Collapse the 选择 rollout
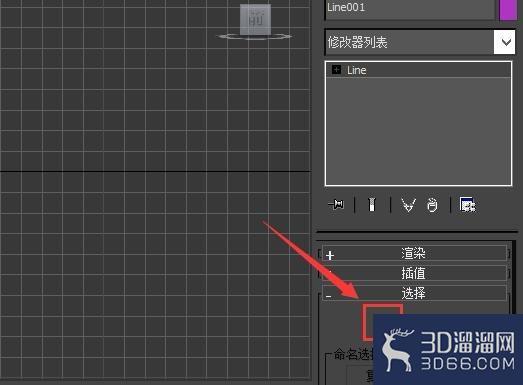 point(414,293)
